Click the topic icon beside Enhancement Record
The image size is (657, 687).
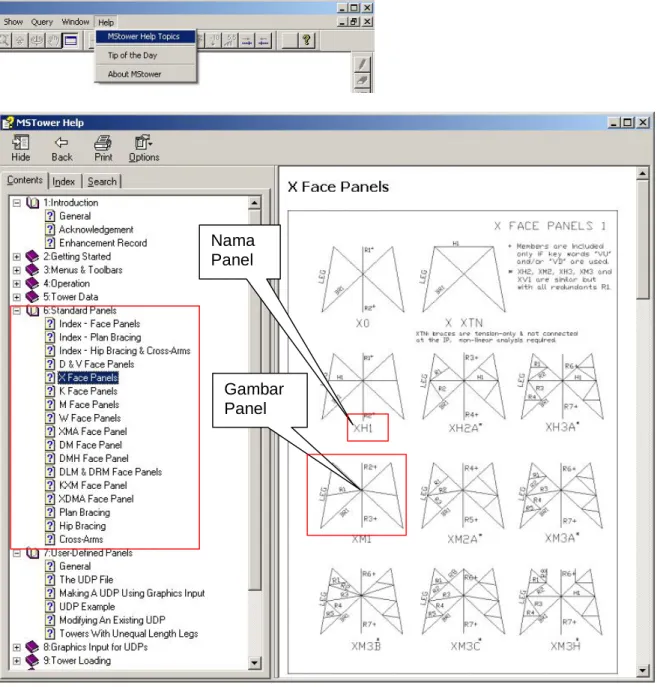(50, 243)
